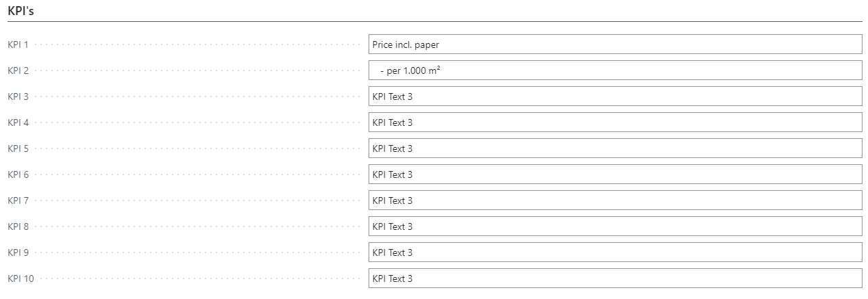868x299 pixels.
Task: Select the 'KPI 6' row label
Action: [18, 174]
